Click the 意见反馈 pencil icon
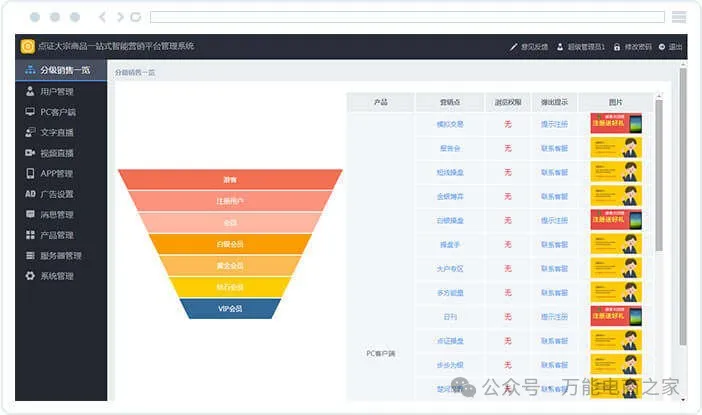 coord(514,47)
